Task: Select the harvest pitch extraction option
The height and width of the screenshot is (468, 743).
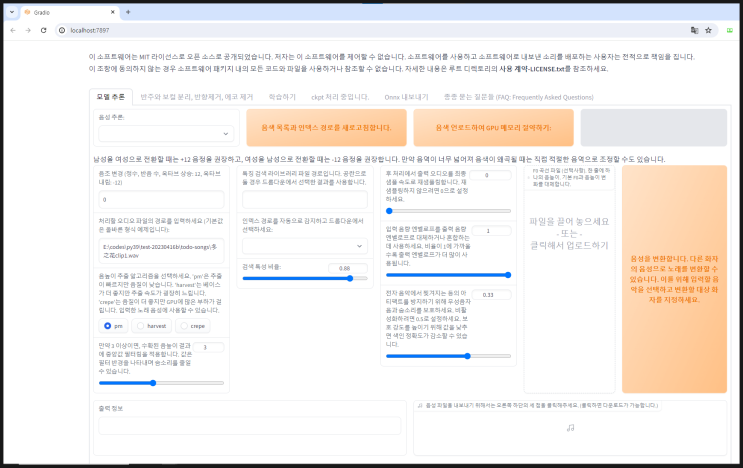Action: tap(152, 326)
